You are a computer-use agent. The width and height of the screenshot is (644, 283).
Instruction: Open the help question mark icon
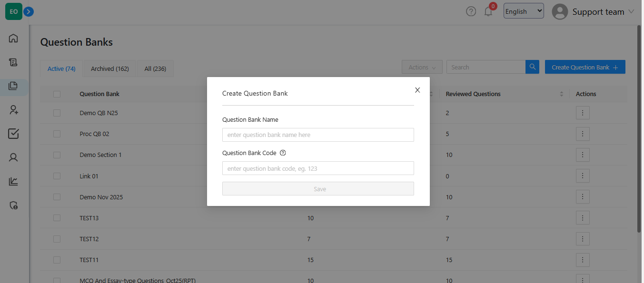click(x=471, y=11)
